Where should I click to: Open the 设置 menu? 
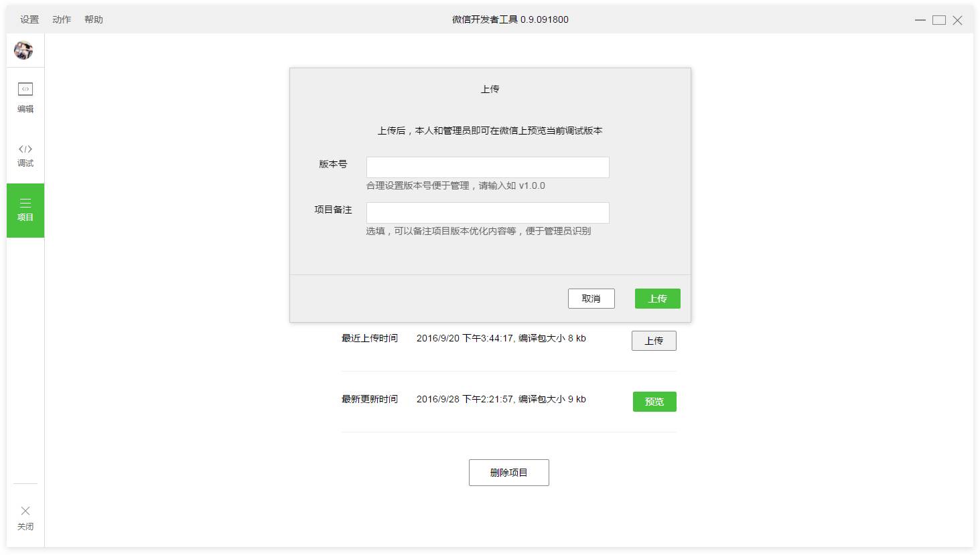point(29,19)
